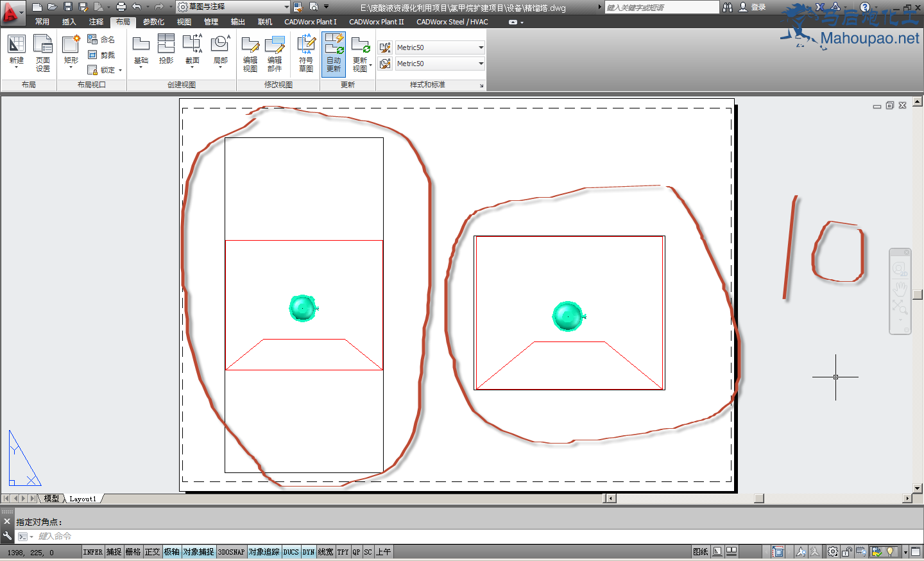Toggle 捕捉 snap mode
The height and width of the screenshot is (561, 924).
point(114,552)
